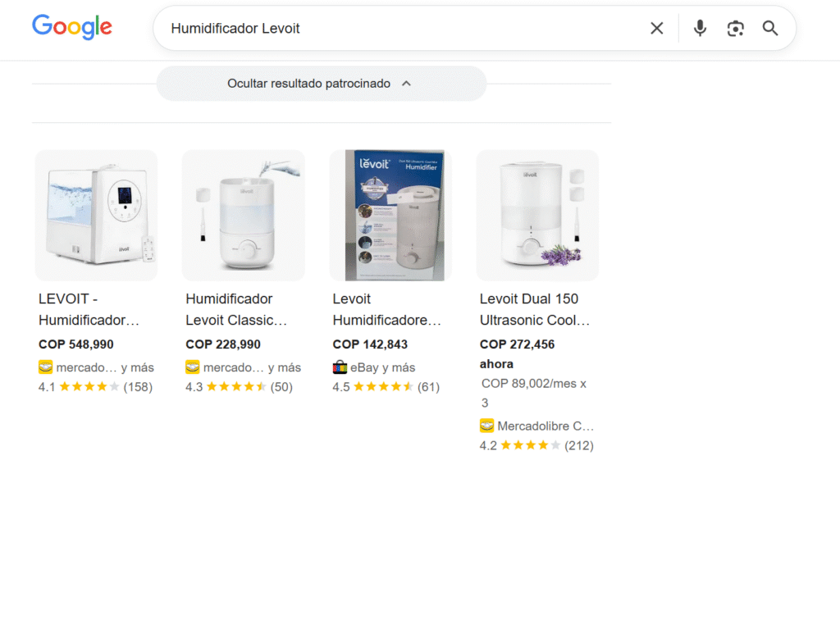Screen dimensions: 840x638
Task: Clear the search box text
Action: [656, 29]
